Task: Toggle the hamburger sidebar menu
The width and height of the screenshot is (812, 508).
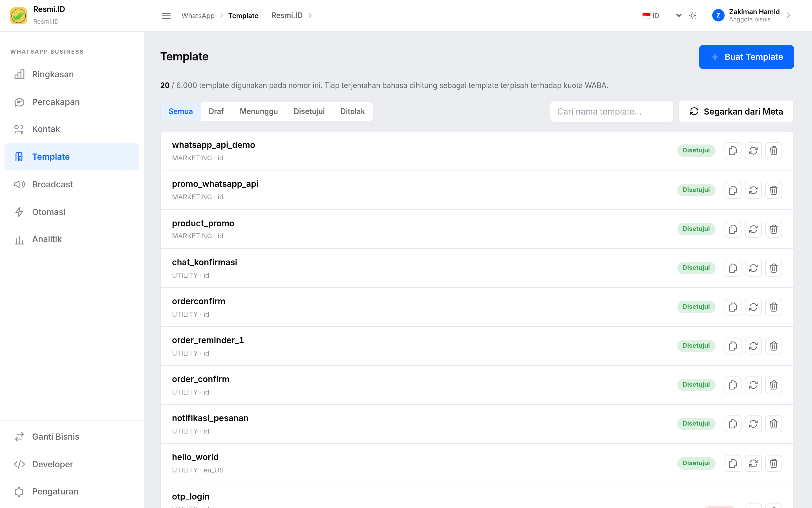Action: [x=166, y=16]
